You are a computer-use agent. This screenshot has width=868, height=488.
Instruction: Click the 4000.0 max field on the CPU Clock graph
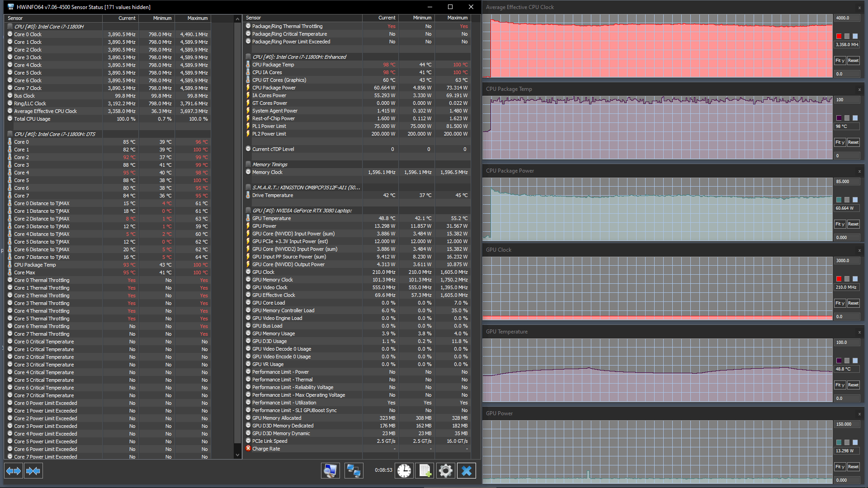tap(846, 18)
